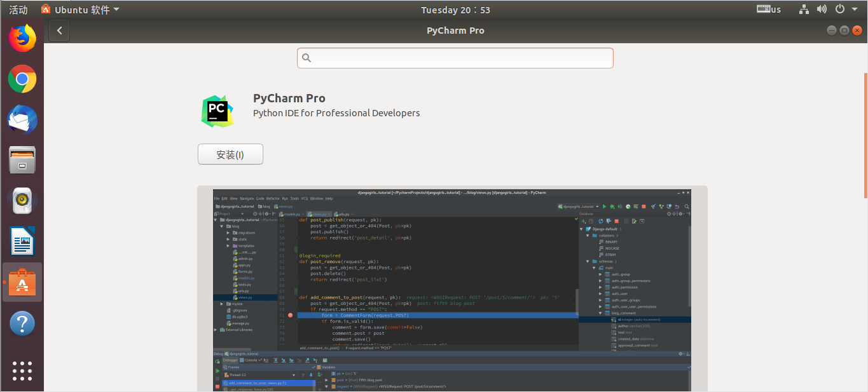This screenshot has height=392, width=868.
Task: Launch Google Chrome from the dock
Action: point(22,79)
